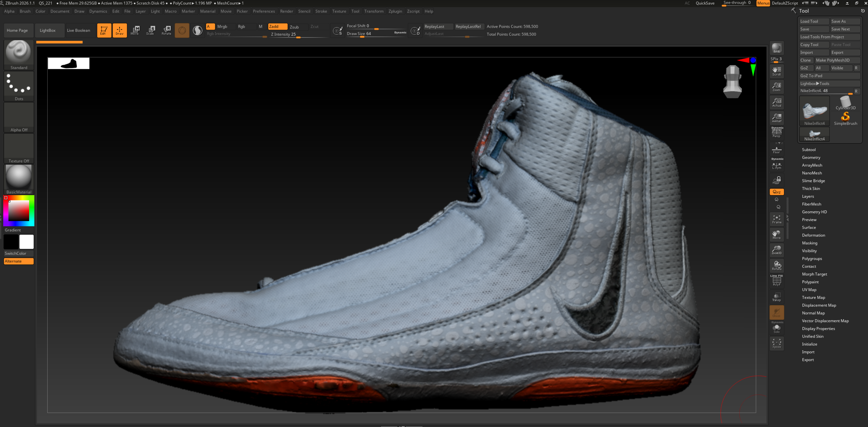Expand the Geometry section
Image resolution: width=868 pixels, height=427 pixels.
(x=811, y=157)
